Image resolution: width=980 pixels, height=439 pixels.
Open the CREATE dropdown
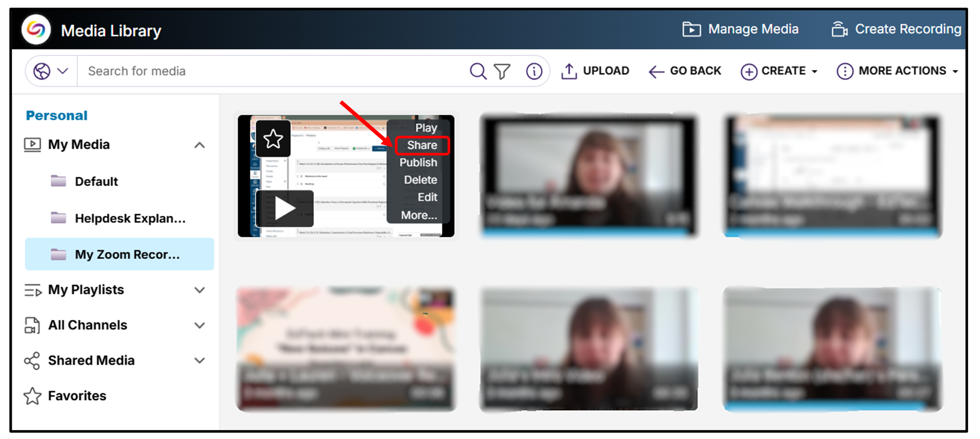coord(779,71)
